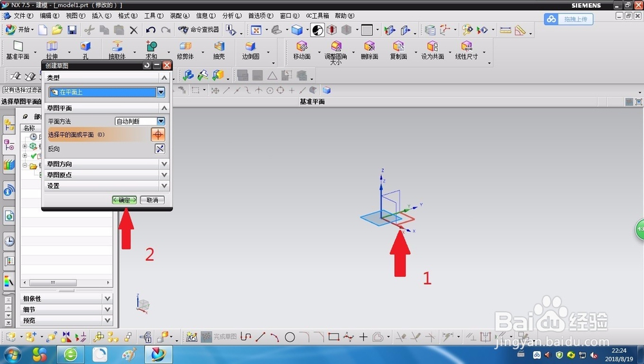Click the Cut scissors icon
The image size is (644, 364).
[x=89, y=30]
